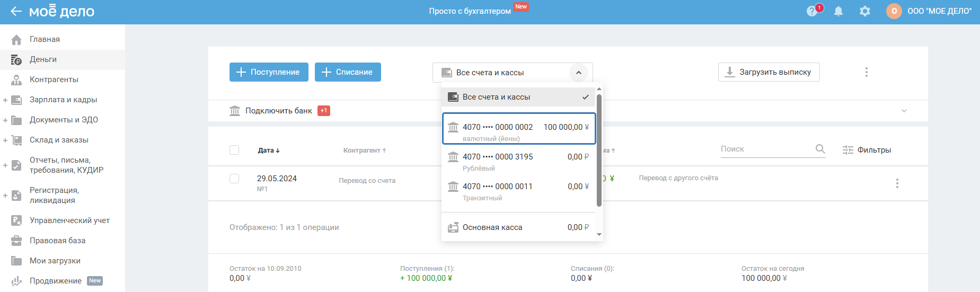Expand the Подключить банк panel chevron
This screenshot has height=292, width=980.
pyautogui.click(x=904, y=111)
